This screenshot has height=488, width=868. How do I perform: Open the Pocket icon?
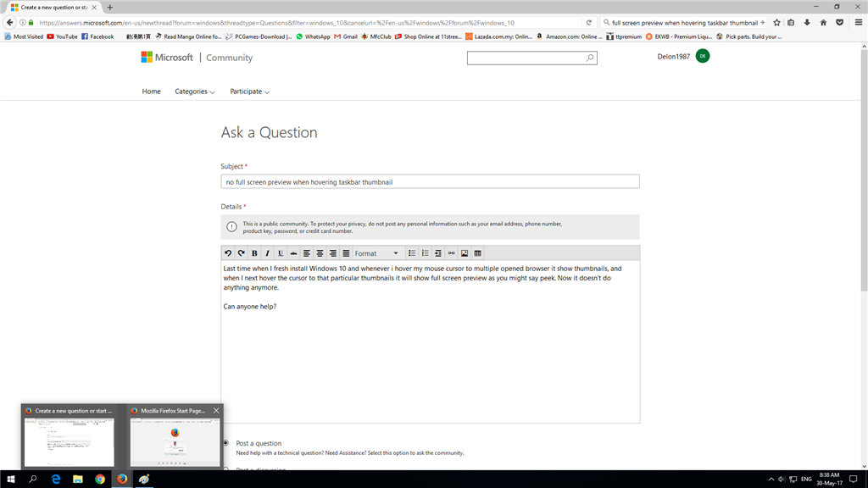pos(840,23)
